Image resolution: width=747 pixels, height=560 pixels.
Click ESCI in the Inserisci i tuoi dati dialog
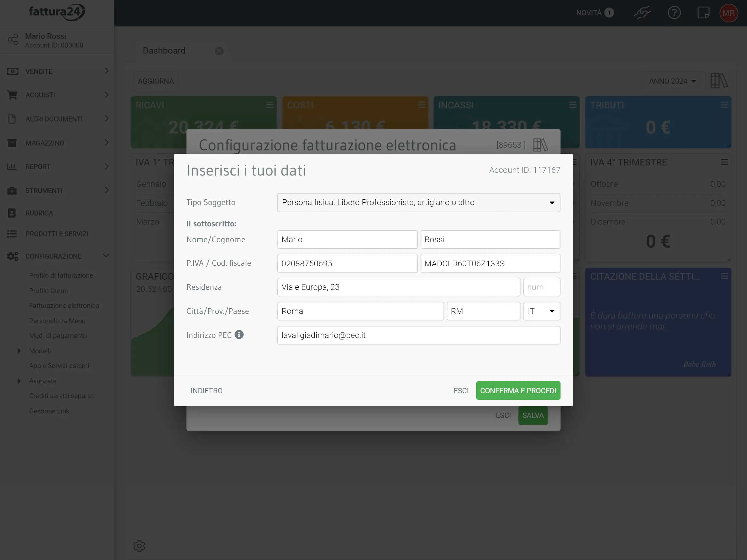(x=461, y=390)
